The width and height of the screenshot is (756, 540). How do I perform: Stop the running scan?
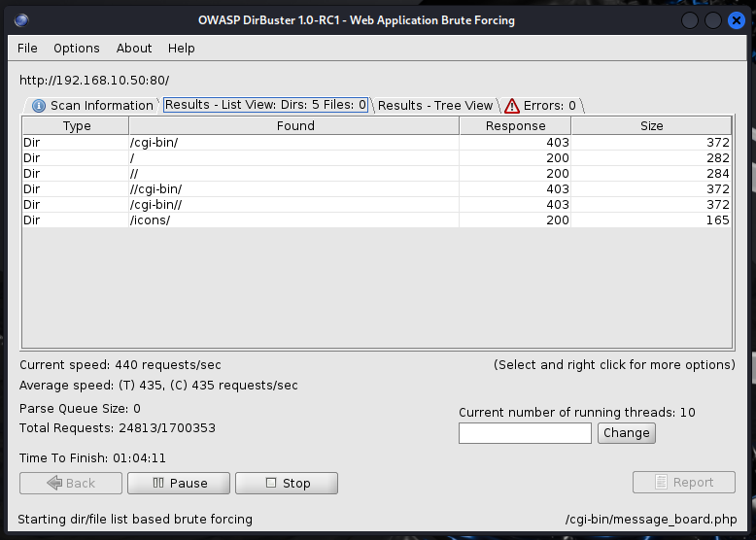tap(287, 483)
